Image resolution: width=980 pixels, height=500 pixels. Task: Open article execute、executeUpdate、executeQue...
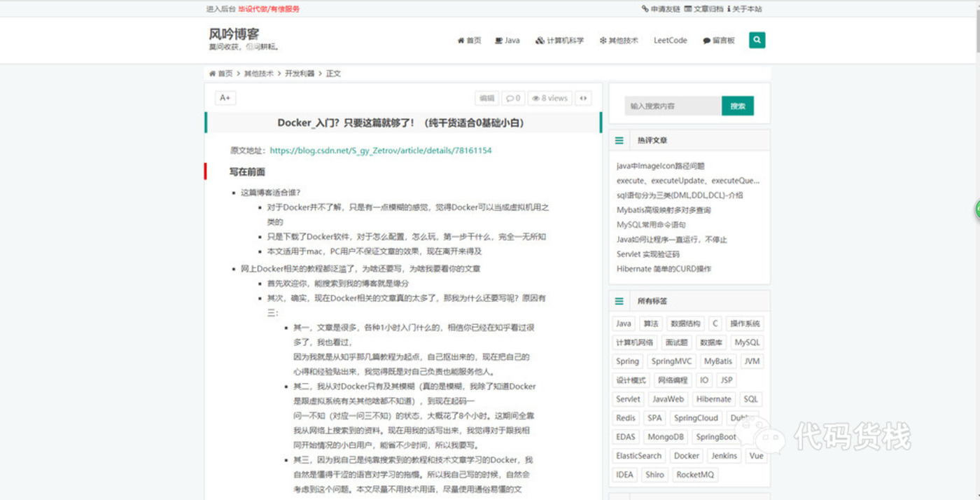coord(688,181)
